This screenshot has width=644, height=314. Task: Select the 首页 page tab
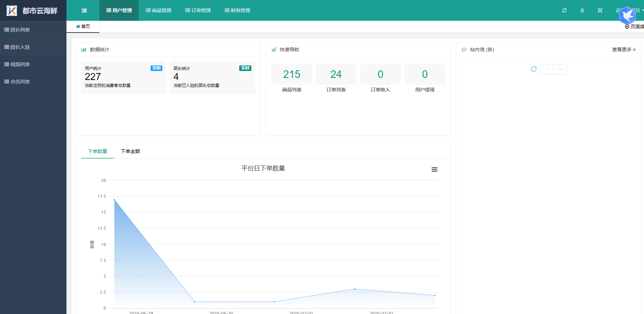(83, 26)
